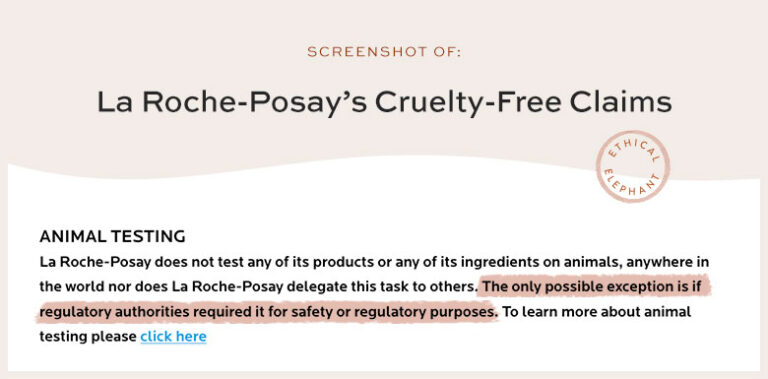Click the "ANIMAL TESTING" section heading
The width and height of the screenshot is (768, 379).
point(112,237)
